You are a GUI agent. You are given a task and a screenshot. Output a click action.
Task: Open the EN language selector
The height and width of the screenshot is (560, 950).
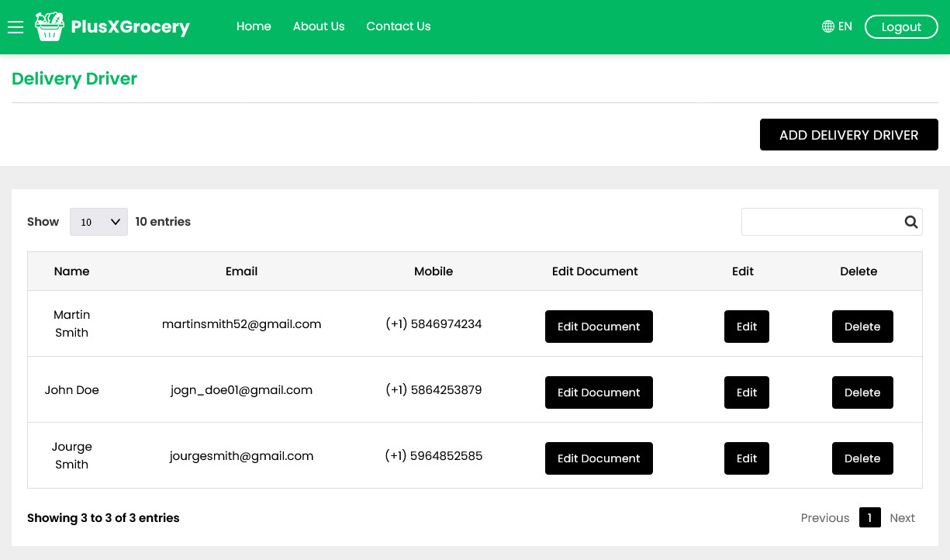click(x=845, y=26)
